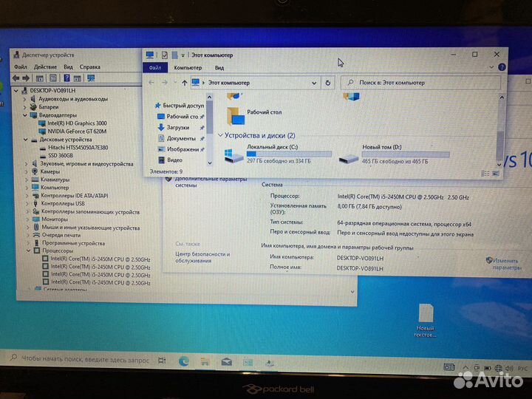
Task: Expand Звуковые, игровые и видеоустройства node
Action: tap(27, 164)
